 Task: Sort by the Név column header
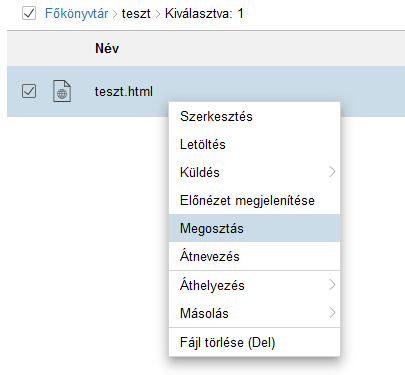tap(107, 48)
